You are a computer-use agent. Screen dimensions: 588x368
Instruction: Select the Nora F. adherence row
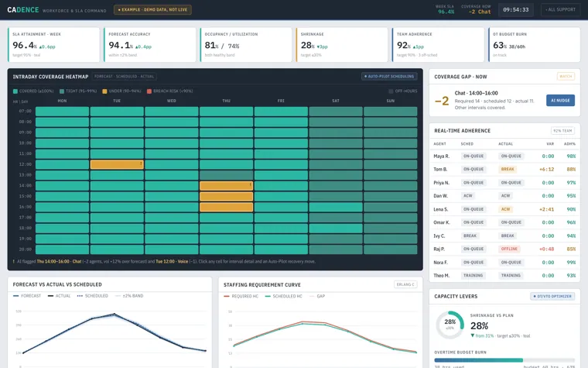click(504, 263)
